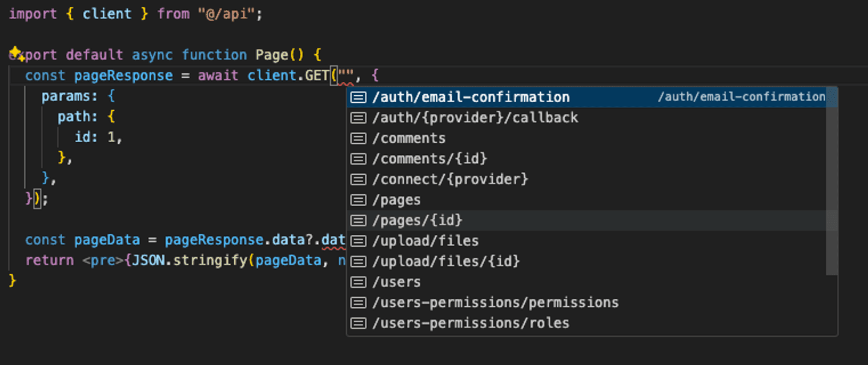The image size is (868, 365).
Task: Click the constant icon beside /users-permissions/roles
Action: [x=358, y=323]
